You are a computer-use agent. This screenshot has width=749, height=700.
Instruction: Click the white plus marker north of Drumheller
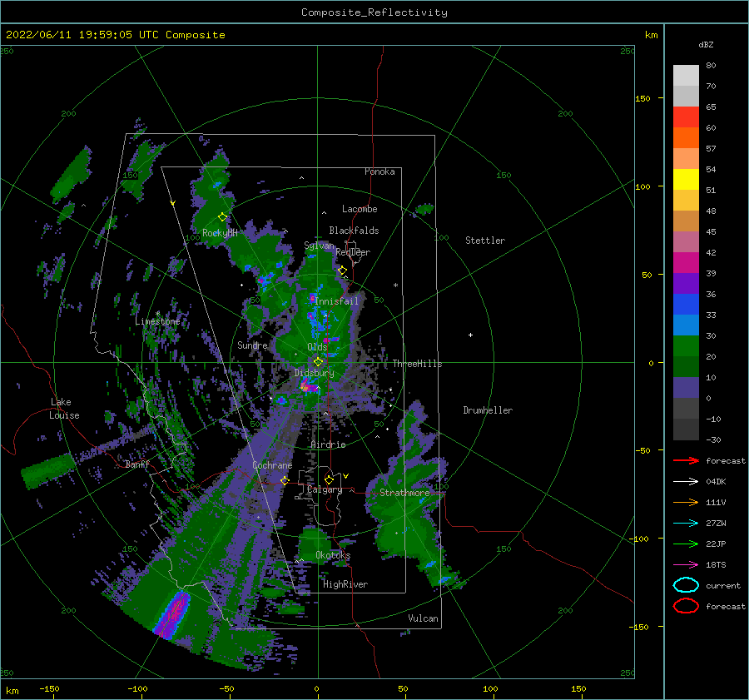(470, 335)
